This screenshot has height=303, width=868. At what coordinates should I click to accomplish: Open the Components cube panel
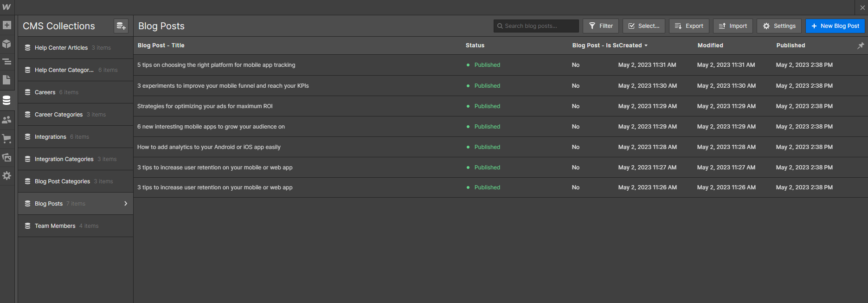[x=7, y=44]
